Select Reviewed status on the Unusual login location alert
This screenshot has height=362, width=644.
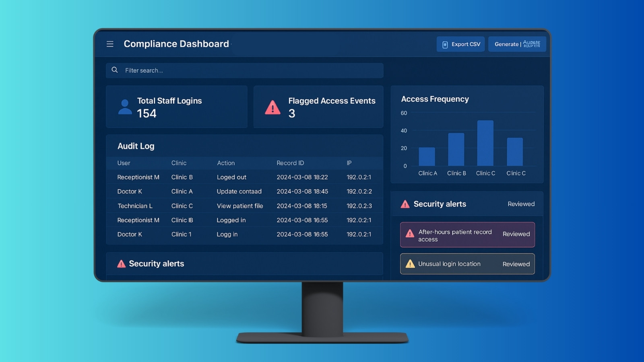[x=516, y=264]
